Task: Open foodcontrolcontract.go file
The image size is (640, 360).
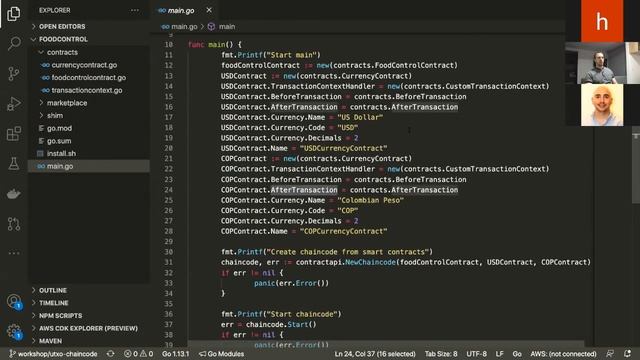Action: 89,78
